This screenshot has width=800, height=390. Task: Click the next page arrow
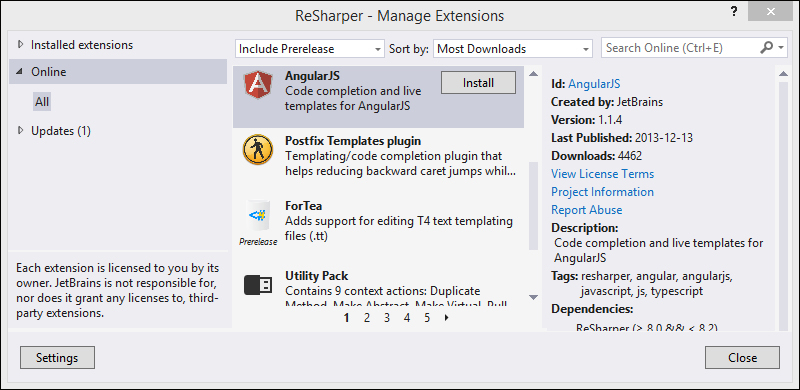pyautogui.click(x=447, y=318)
